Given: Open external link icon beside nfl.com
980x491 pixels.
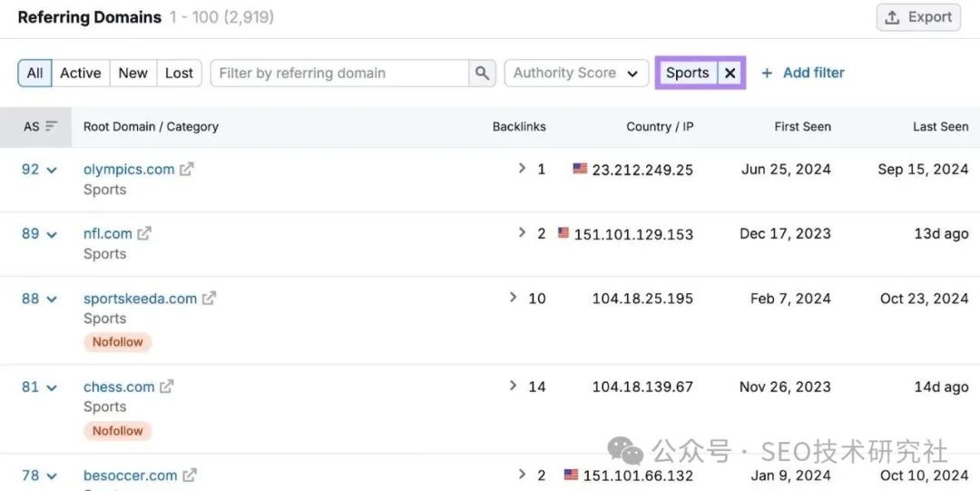Looking at the screenshot, I should pos(144,233).
